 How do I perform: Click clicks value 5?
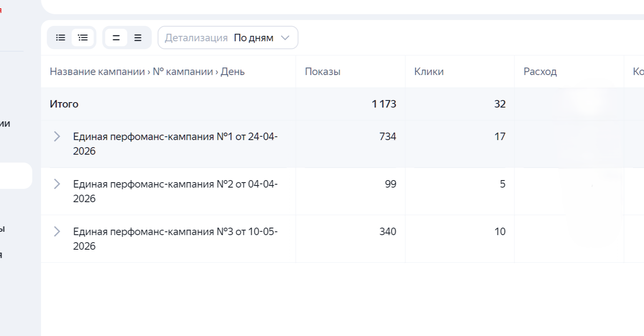[x=502, y=184]
